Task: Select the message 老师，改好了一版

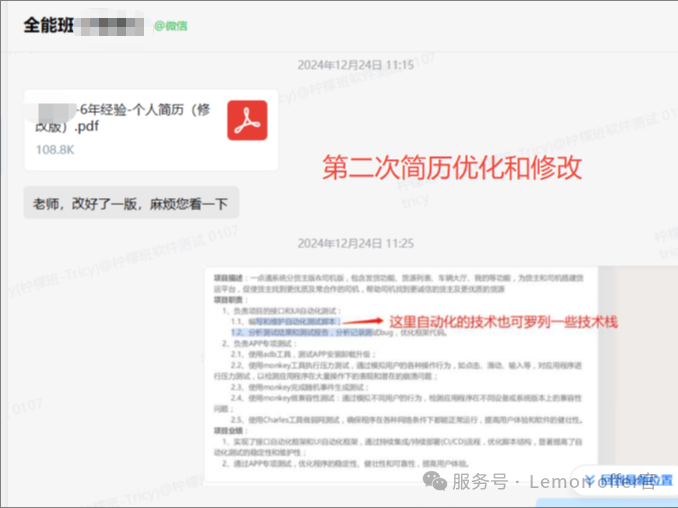Action: 130,204
